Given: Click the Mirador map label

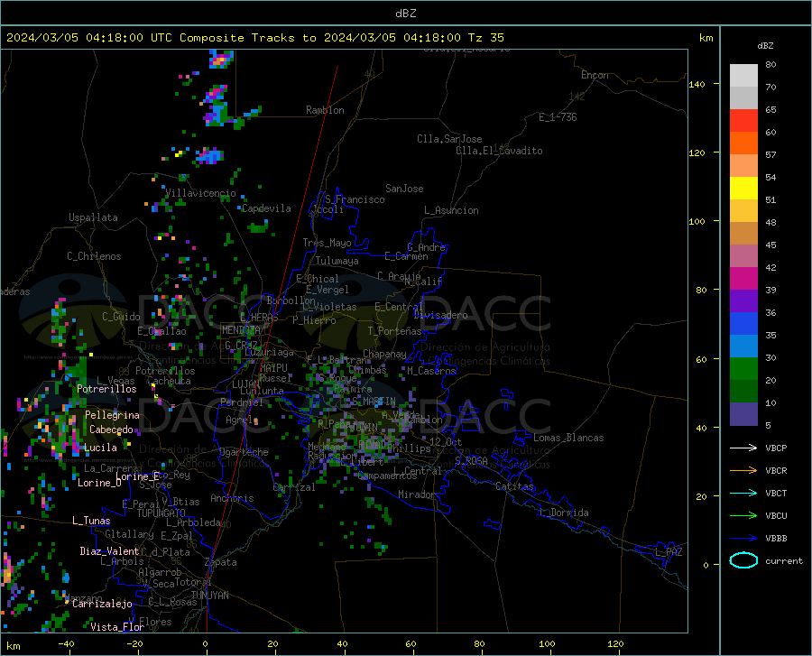Looking at the screenshot, I should tap(416, 495).
